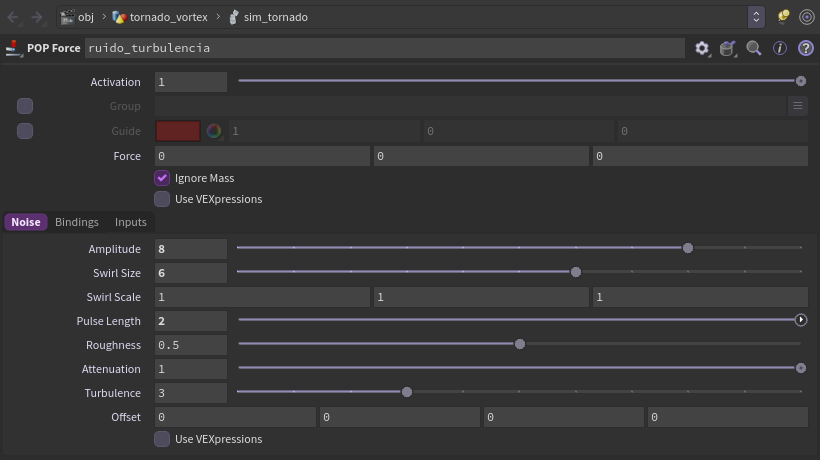Image resolution: width=820 pixels, height=460 pixels.
Task: Click the third Offset field
Action: (564, 417)
